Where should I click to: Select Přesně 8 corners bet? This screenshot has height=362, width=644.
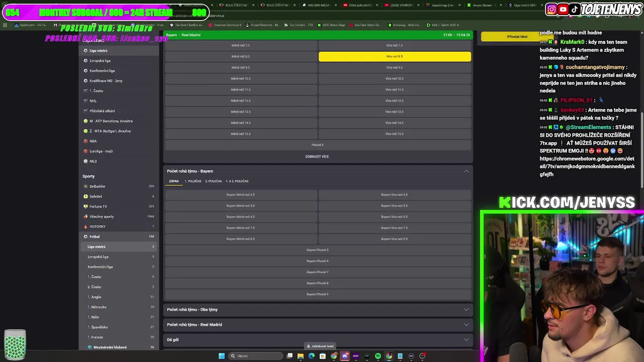click(317, 145)
